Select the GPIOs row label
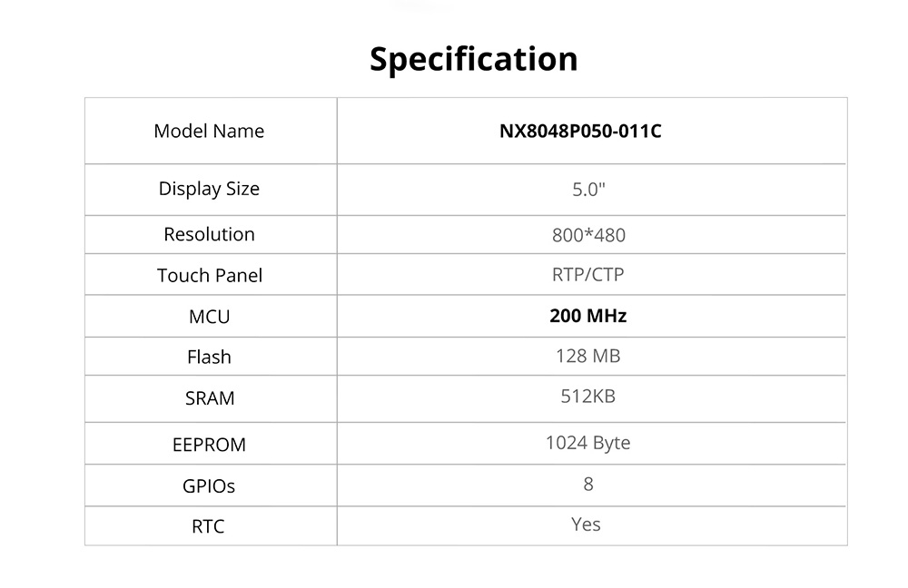This screenshot has height=588, width=908. coord(209,486)
